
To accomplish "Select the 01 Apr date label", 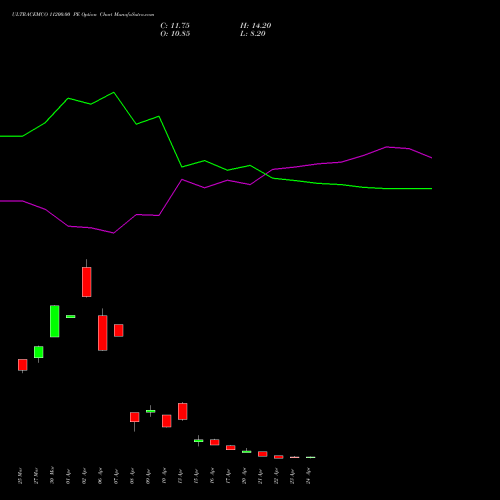I will [68, 476].
